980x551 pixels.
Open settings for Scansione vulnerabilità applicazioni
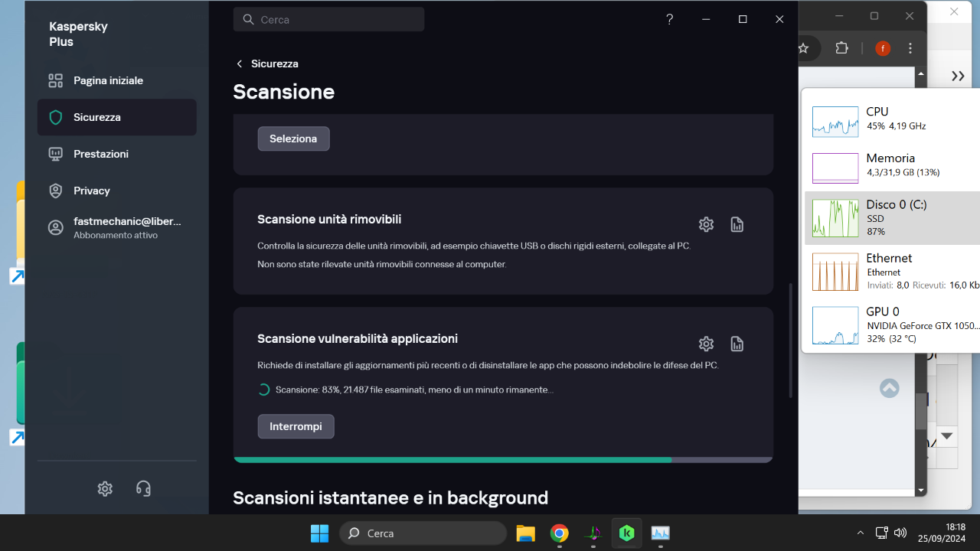pos(706,344)
